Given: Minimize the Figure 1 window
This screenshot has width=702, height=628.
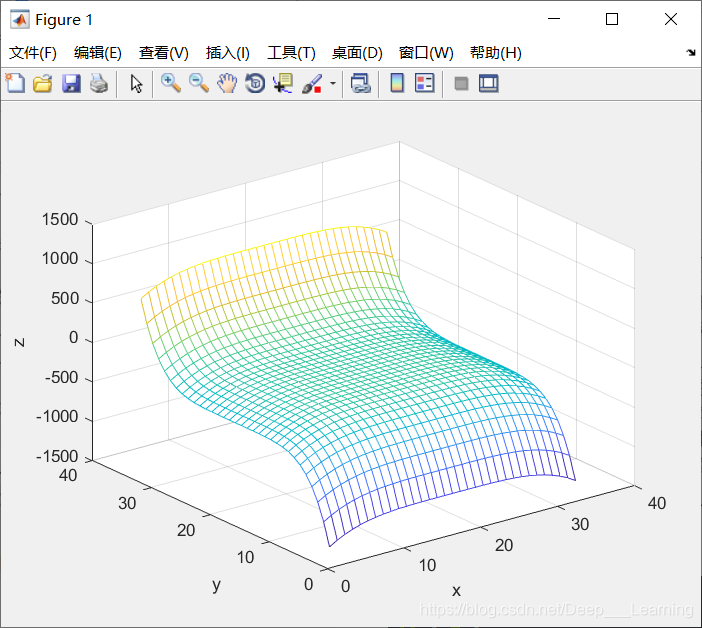Looking at the screenshot, I should [x=554, y=19].
